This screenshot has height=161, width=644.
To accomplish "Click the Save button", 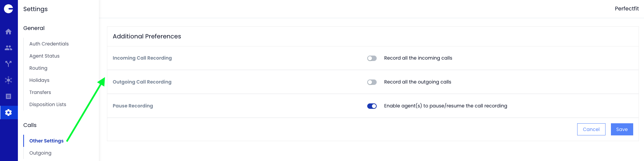I will pos(622,129).
